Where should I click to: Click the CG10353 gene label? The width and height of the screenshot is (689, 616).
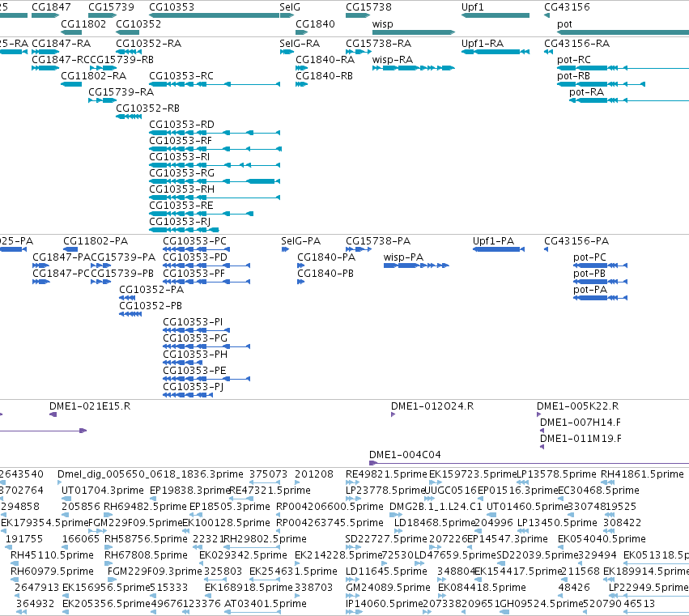coord(172,7)
